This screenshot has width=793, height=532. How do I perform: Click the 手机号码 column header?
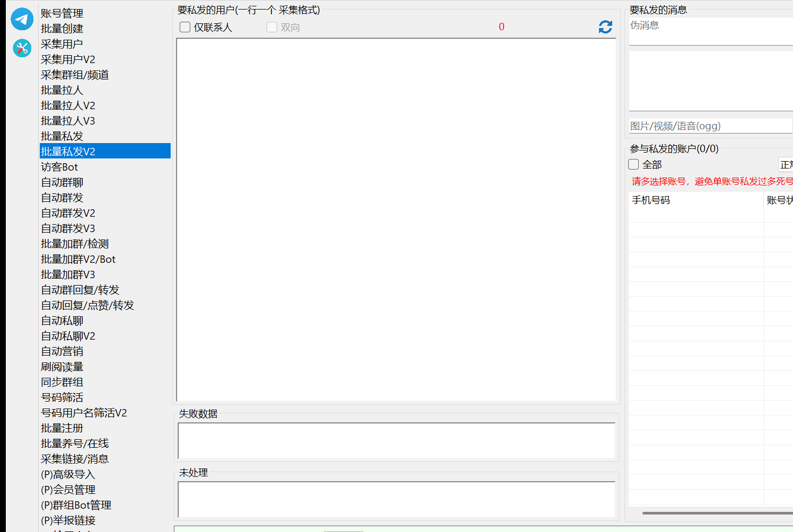pyautogui.click(x=696, y=200)
